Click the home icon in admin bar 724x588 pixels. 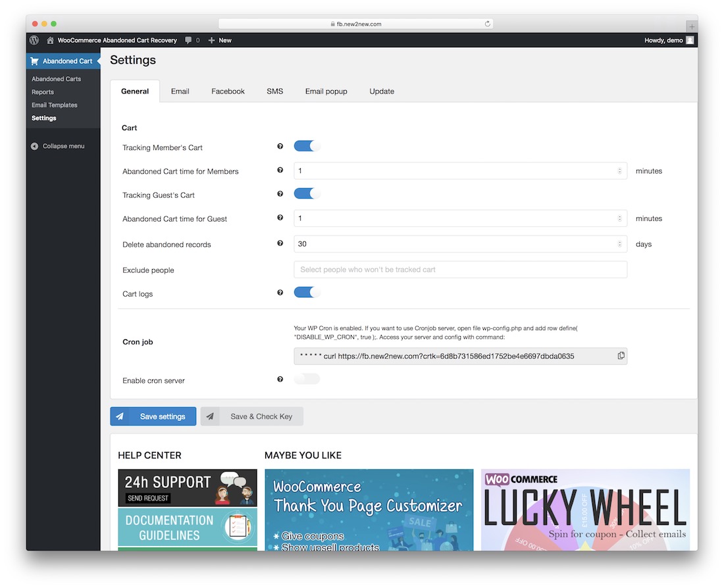point(50,40)
